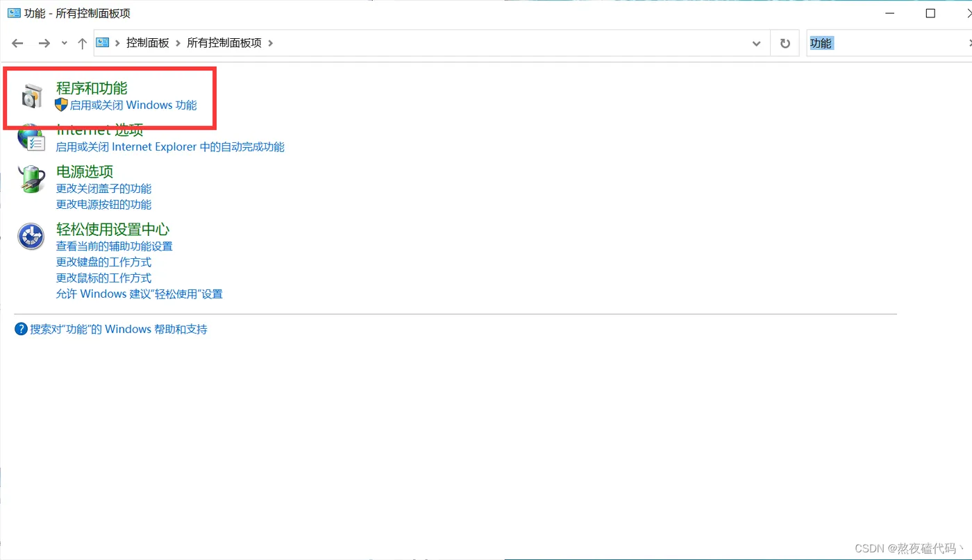Open the Programs and Features icon

31,96
